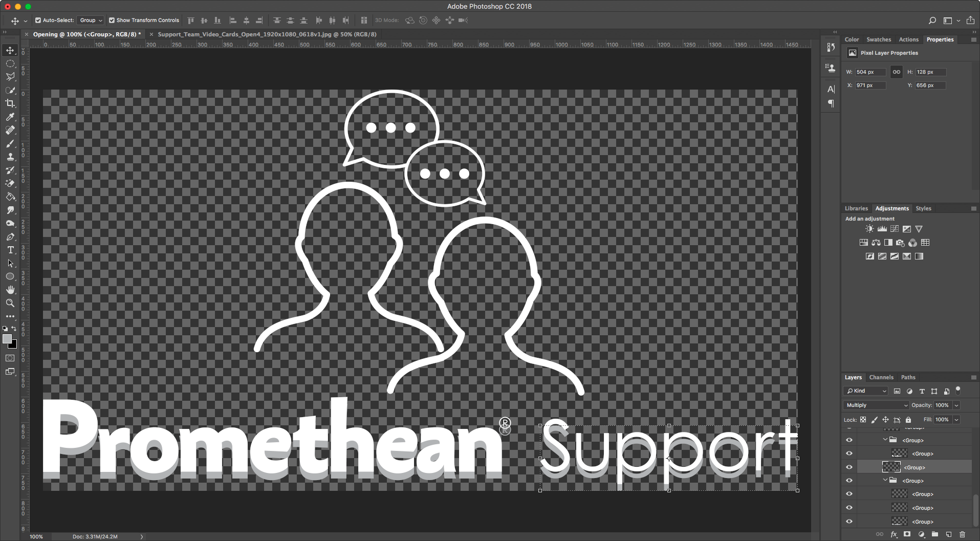Select the Move tool

(x=10, y=50)
